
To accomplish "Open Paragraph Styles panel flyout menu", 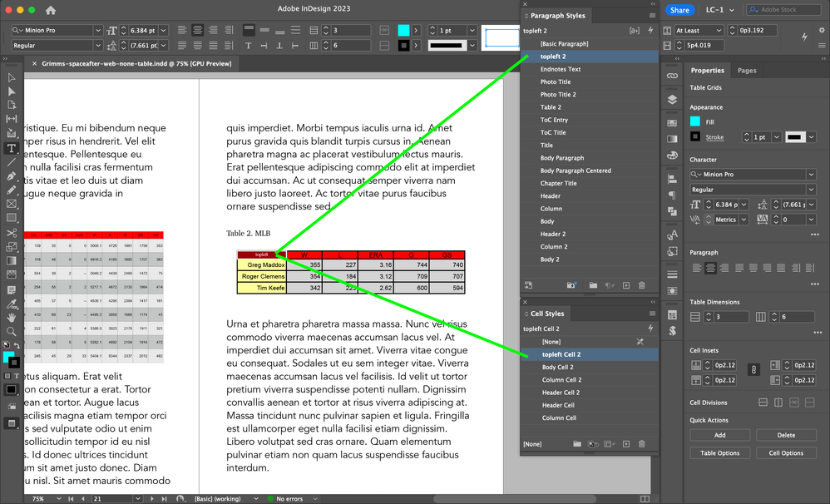I will point(652,16).
